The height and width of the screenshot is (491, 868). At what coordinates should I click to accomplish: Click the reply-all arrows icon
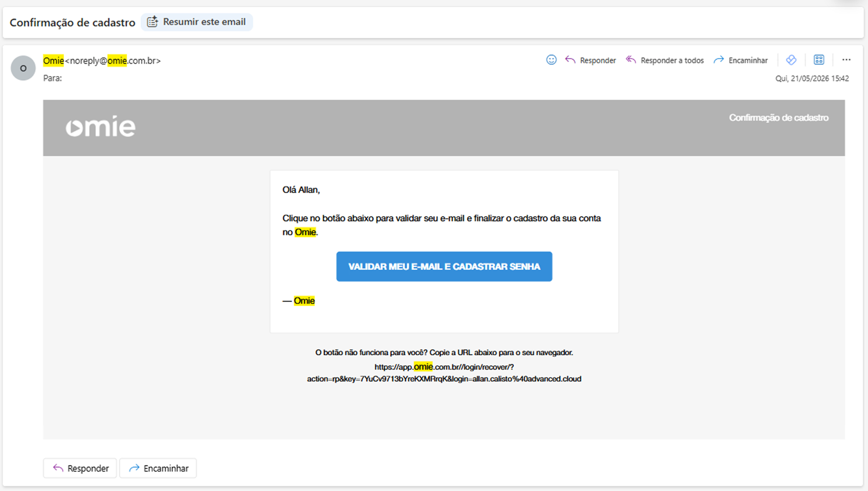tap(631, 60)
